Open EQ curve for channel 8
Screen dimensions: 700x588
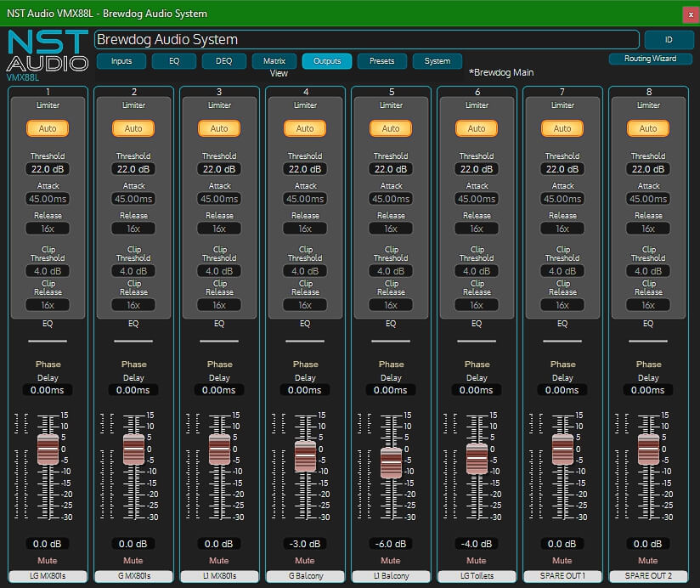[x=648, y=341]
